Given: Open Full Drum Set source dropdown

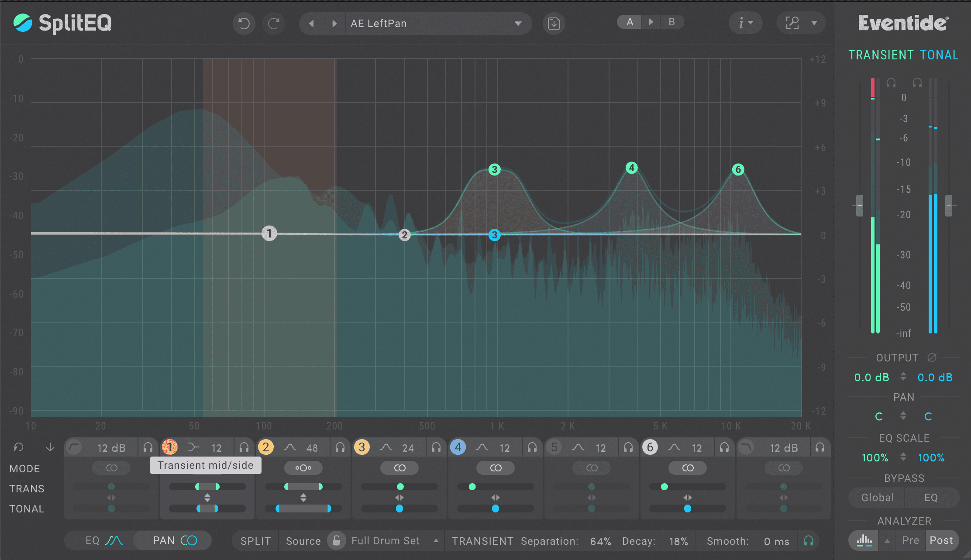Looking at the screenshot, I should point(395,541).
